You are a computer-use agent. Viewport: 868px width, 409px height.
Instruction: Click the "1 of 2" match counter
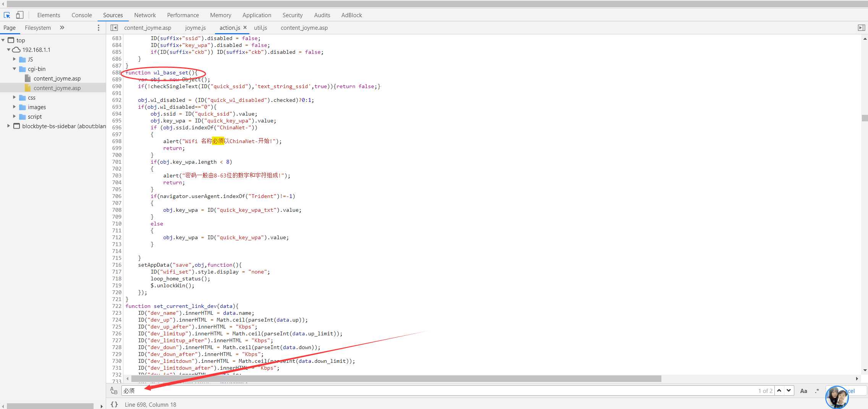[x=765, y=391]
